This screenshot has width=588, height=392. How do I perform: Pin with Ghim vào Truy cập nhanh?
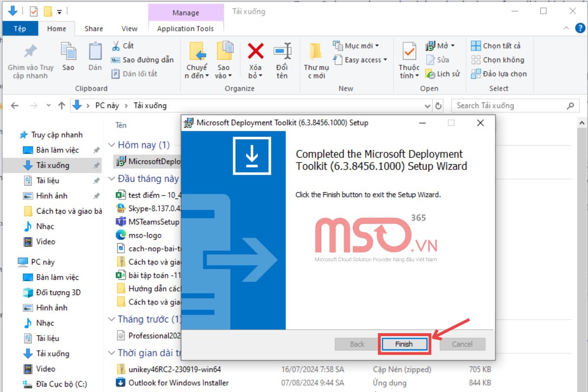[x=30, y=61]
